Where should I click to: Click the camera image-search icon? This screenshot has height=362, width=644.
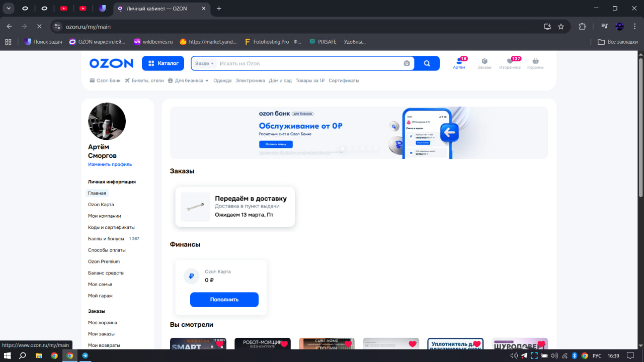407,63
